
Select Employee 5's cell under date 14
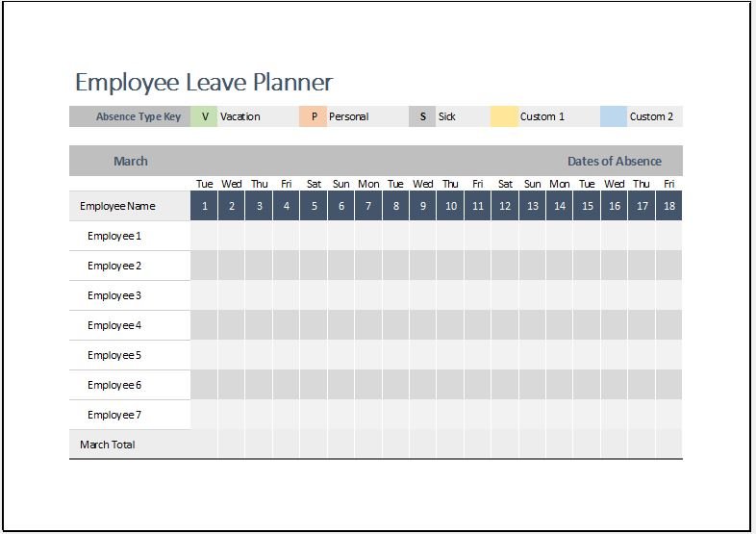point(560,355)
